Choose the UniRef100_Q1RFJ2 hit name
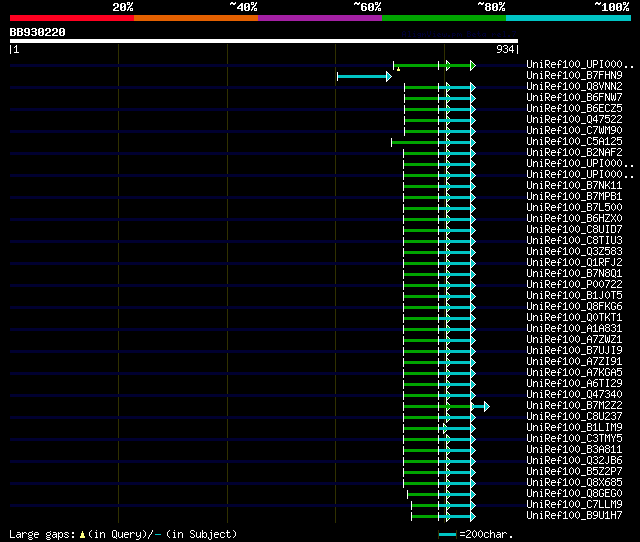 pos(574,263)
